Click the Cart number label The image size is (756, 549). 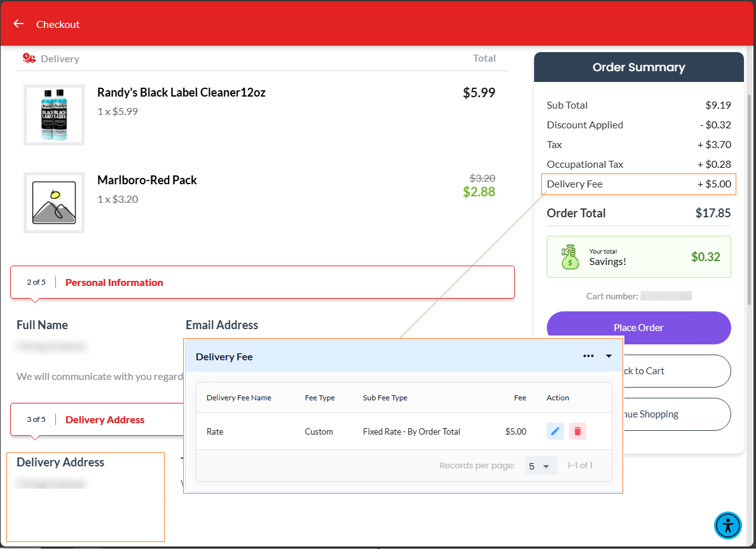click(612, 296)
